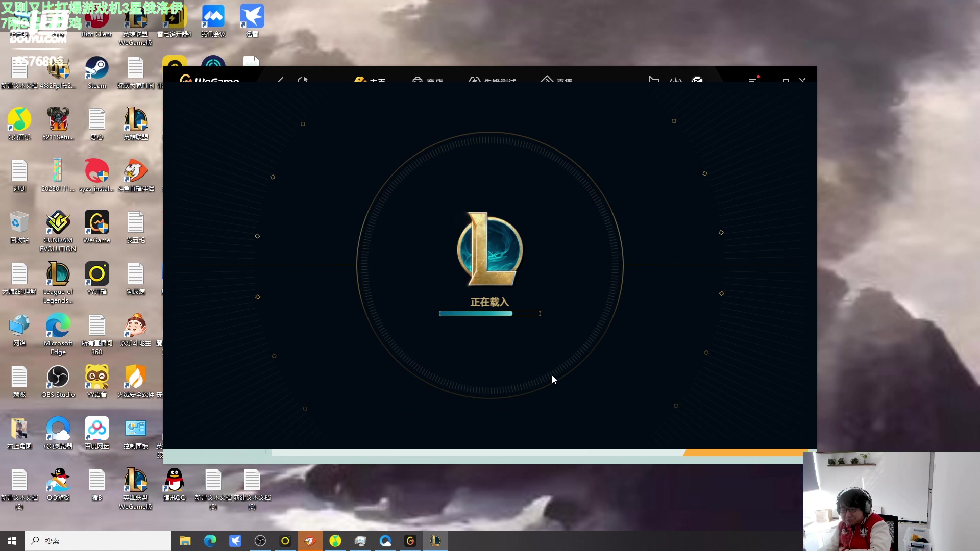Open the 右上角图 image file
The width and height of the screenshot is (980, 551).
[x=19, y=433]
